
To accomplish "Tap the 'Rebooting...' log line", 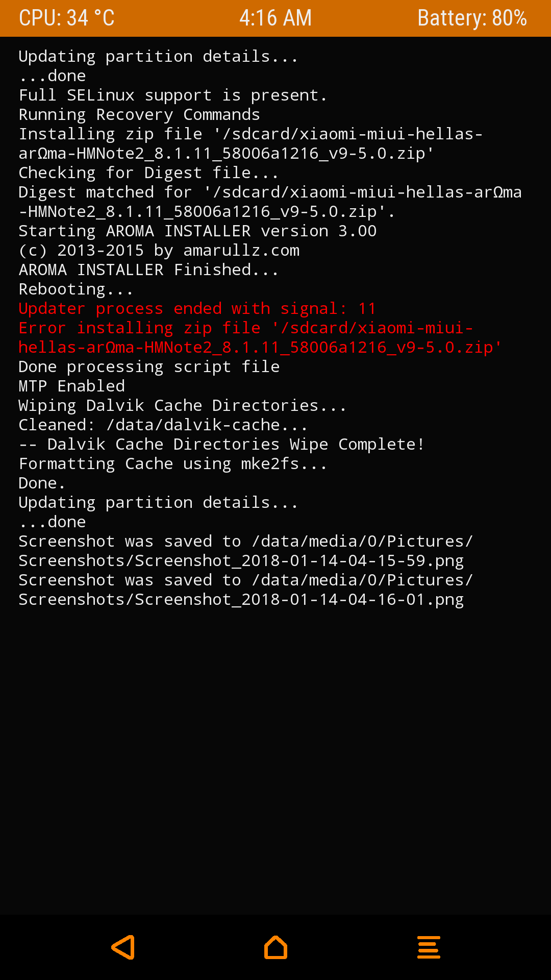I will 76,289.
